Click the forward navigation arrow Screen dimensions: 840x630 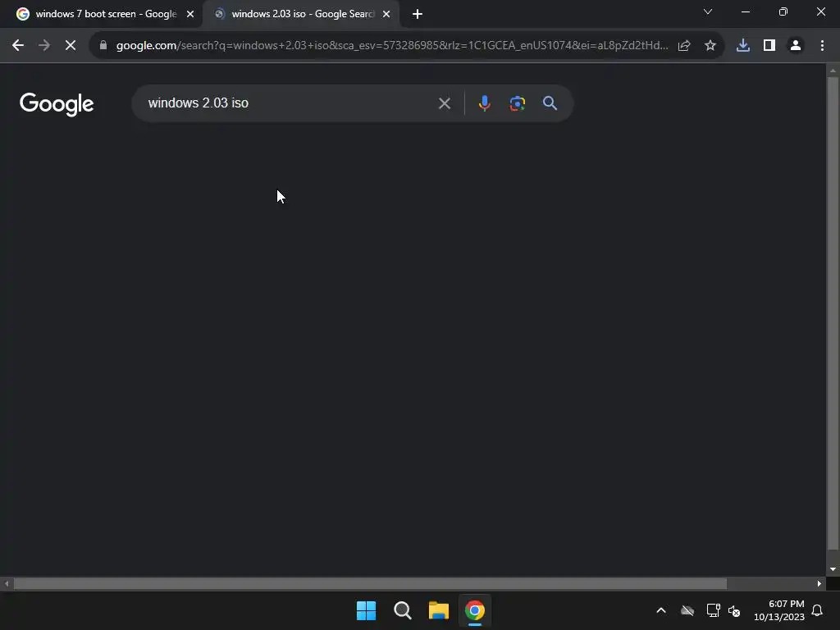click(44, 46)
